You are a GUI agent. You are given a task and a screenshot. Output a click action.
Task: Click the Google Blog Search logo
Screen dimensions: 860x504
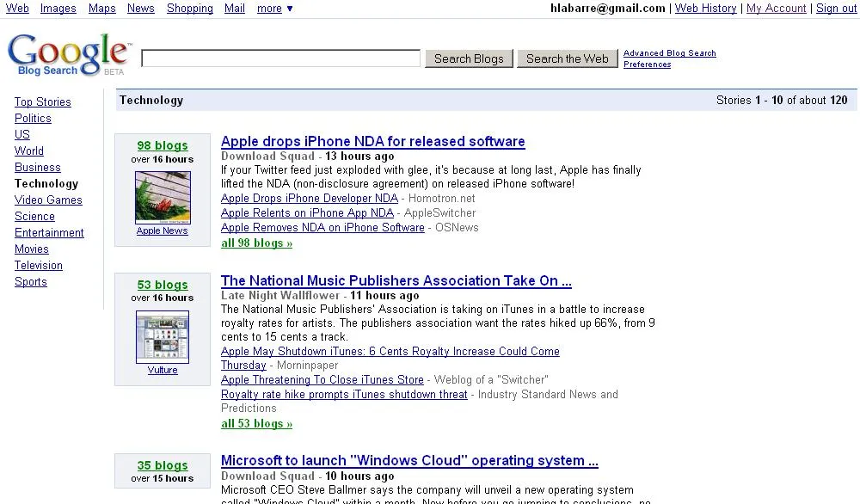tap(69, 55)
